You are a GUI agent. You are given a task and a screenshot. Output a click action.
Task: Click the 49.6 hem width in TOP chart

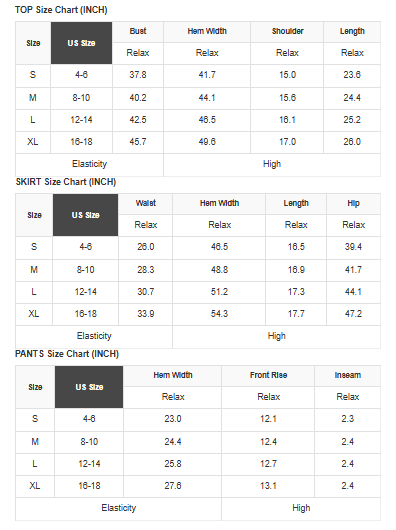[207, 142]
